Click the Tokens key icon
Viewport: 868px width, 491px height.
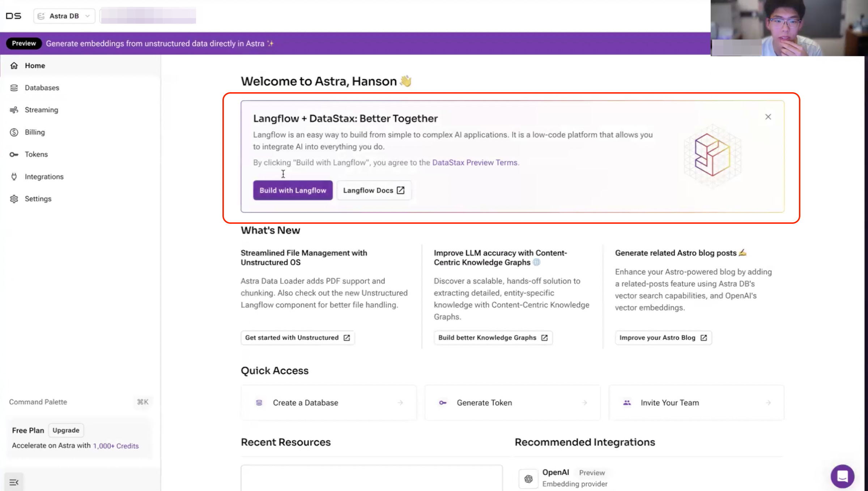(x=14, y=154)
